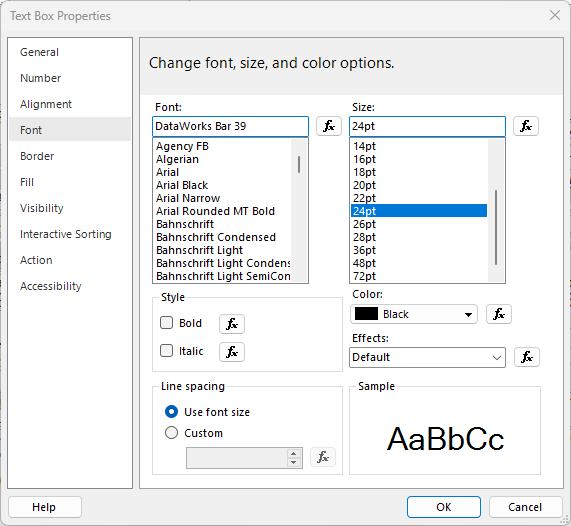The width and height of the screenshot is (571, 526).
Task: Click the Font name input field
Action: click(230, 126)
